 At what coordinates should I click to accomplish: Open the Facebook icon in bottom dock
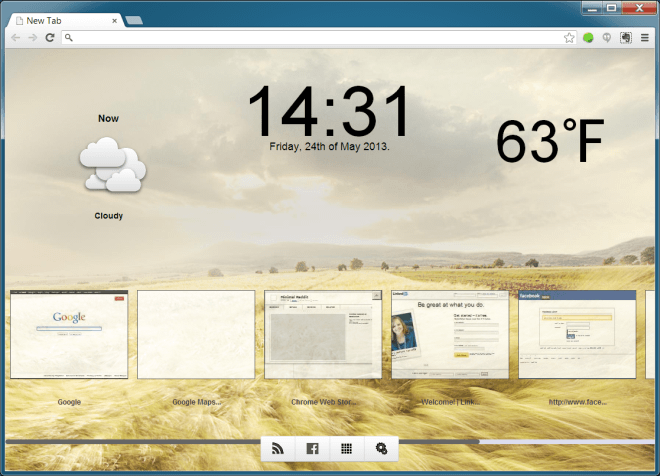point(312,449)
